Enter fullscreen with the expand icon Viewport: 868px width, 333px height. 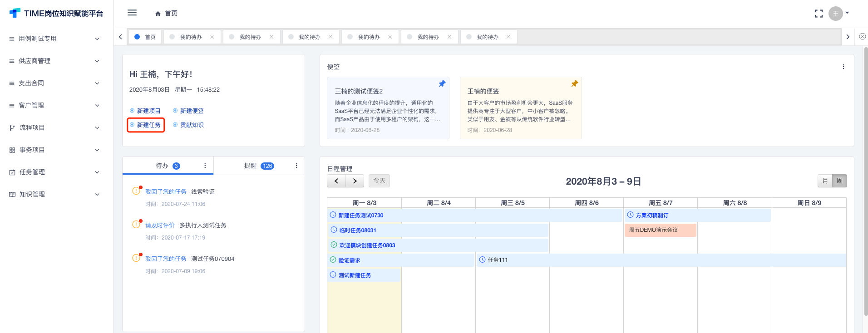tap(819, 14)
